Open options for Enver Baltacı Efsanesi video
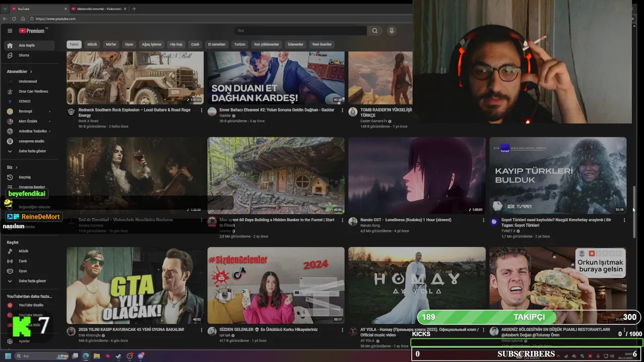Viewport: 644px width, 362px height. coord(343,110)
